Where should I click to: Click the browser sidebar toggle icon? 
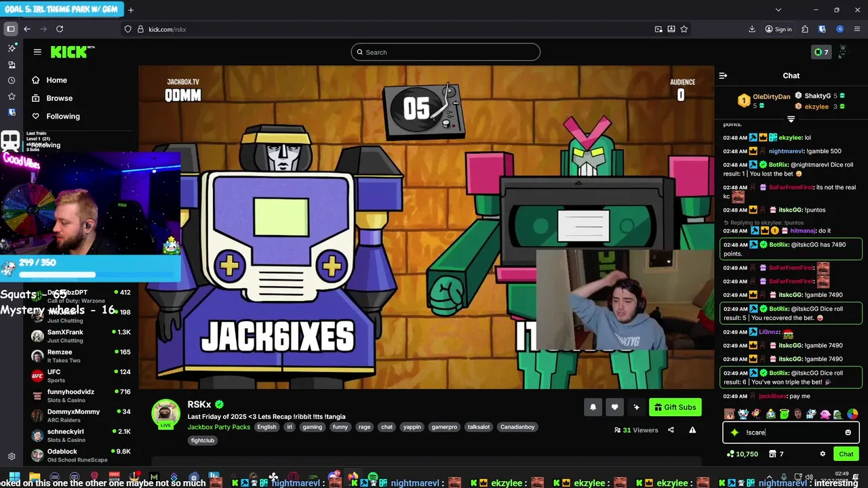pyautogui.click(x=11, y=29)
